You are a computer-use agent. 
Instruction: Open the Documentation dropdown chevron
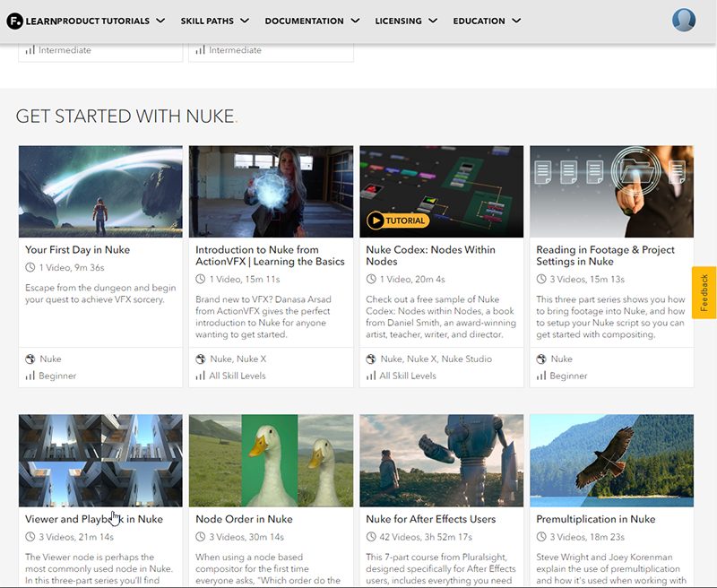(x=355, y=21)
